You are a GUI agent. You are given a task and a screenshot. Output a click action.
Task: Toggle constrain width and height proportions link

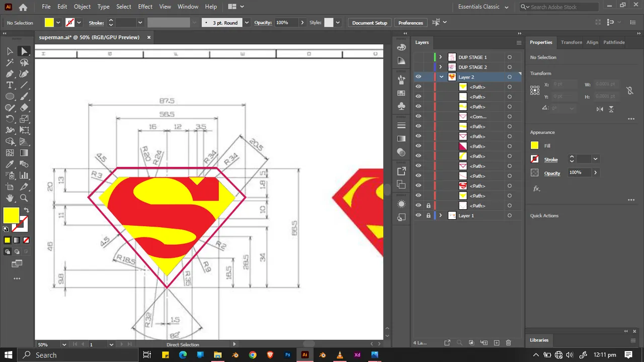pyautogui.click(x=629, y=91)
